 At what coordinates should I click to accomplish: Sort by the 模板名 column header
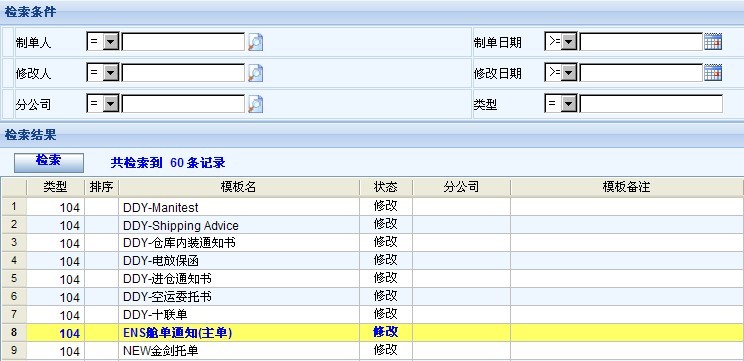[x=239, y=187]
